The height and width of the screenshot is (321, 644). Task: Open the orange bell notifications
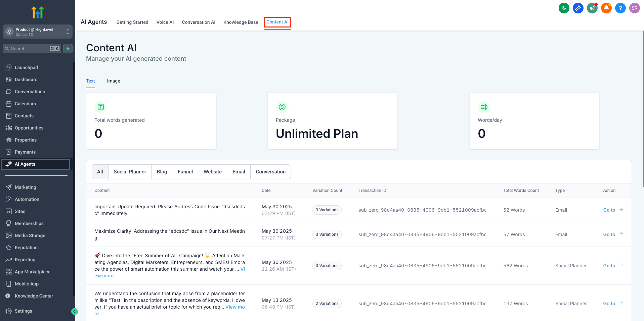606,8
